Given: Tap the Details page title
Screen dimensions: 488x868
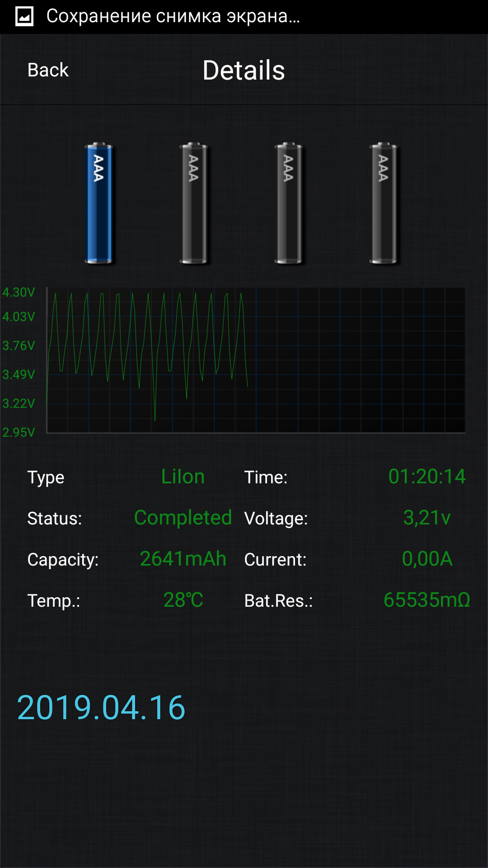Looking at the screenshot, I should pos(244,70).
